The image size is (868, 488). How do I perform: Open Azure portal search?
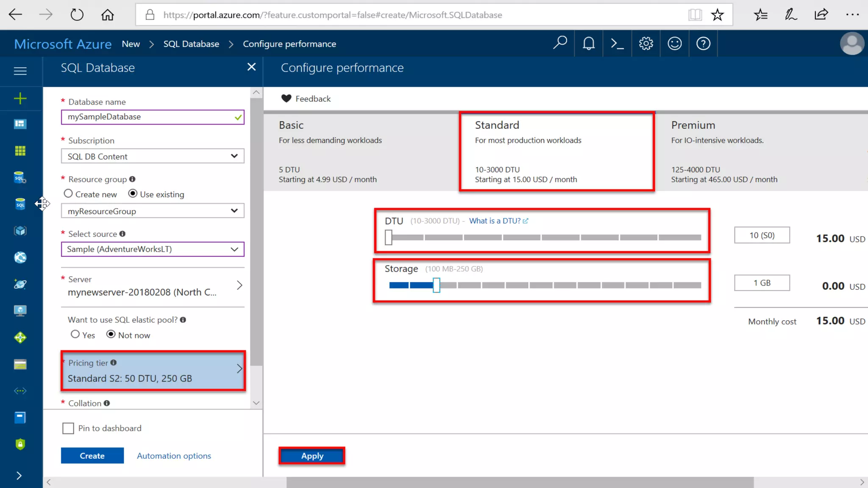tap(560, 43)
